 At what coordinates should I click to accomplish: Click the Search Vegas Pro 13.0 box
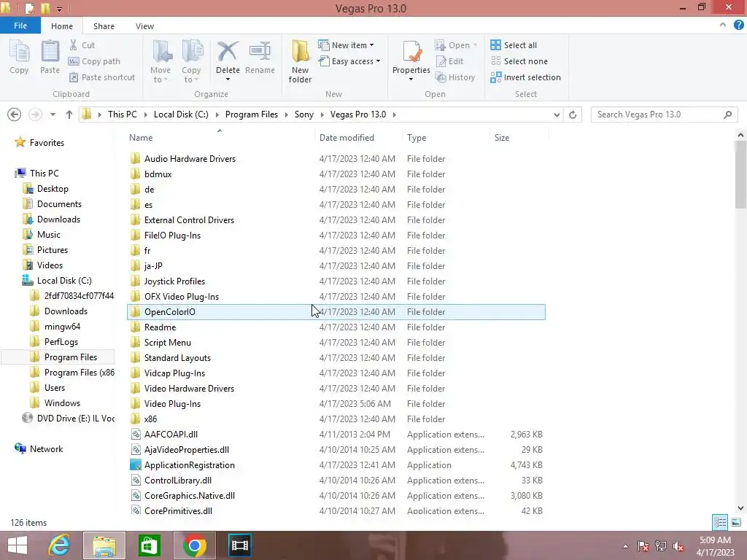tap(664, 114)
